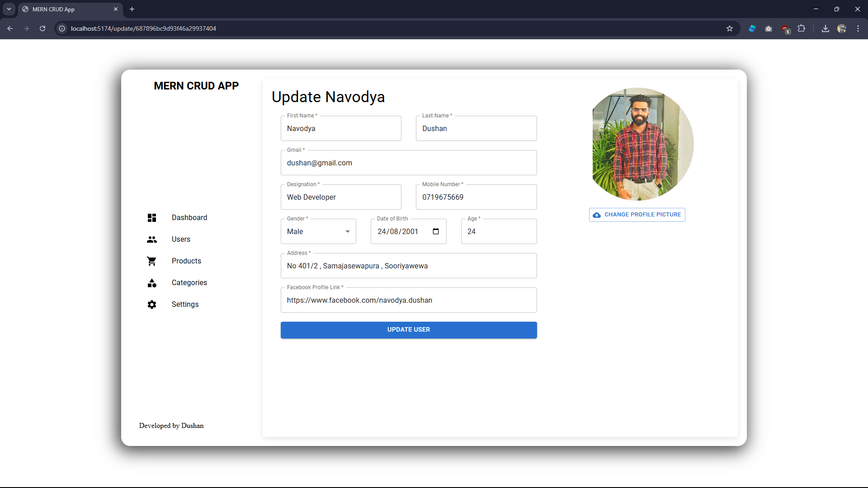Viewport: 868px width, 488px height.
Task: Expand the Gender dropdown
Action: [x=318, y=231]
